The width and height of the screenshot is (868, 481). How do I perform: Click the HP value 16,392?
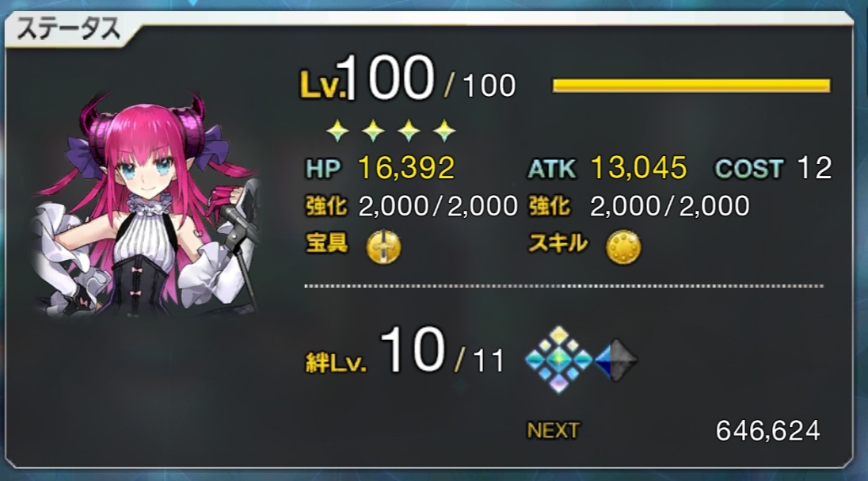point(406,167)
